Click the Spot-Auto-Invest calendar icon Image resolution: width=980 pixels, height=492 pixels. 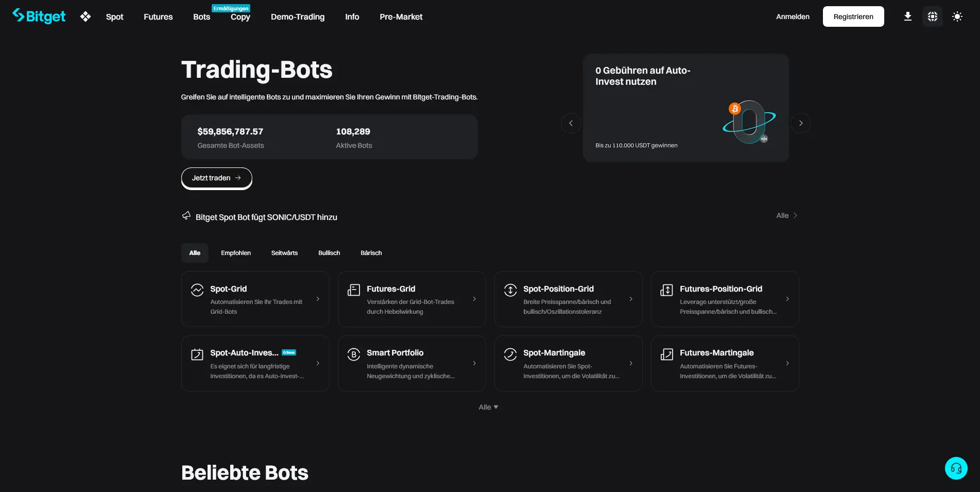[197, 354]
